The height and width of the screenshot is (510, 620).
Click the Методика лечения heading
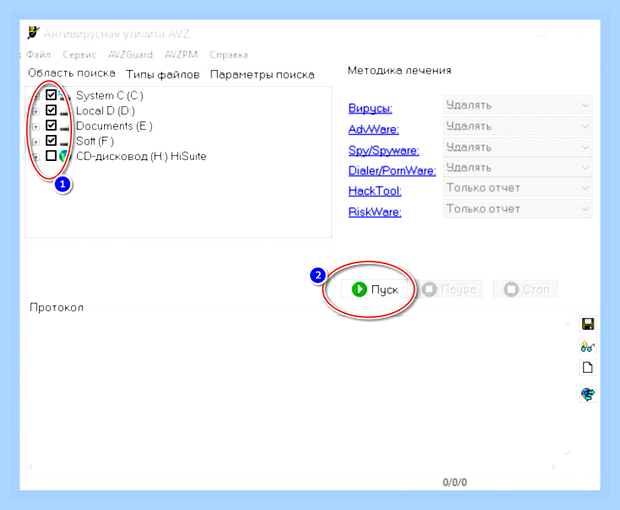point(399,70)
